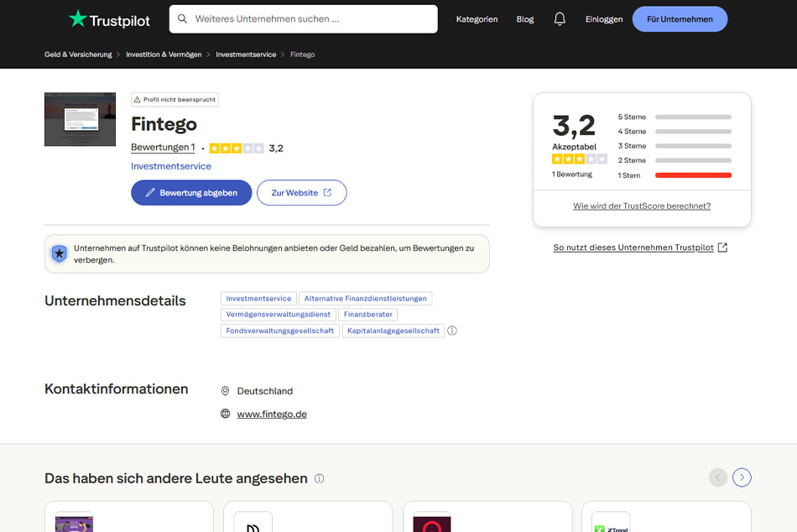Open Investmentservice category link under Fintego
This screenshot has height=532, width=797.
pos(171,166)
